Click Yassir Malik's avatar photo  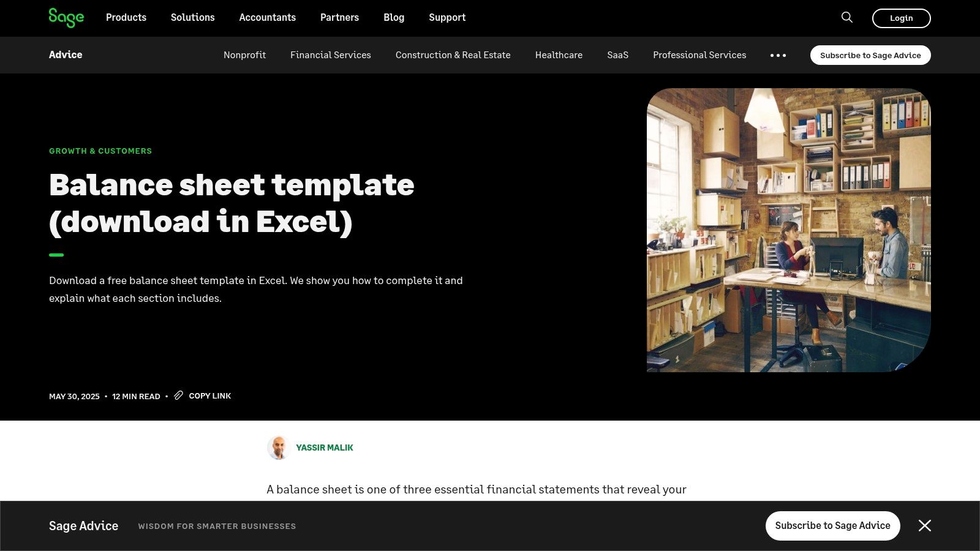(x=279, y=448)
